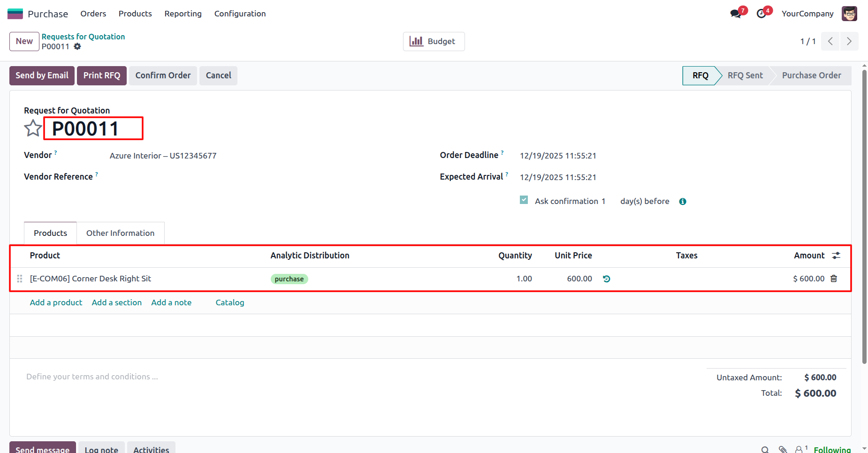
Task: Click the drag handle on the product line
Action: pyautogui.click(x=20, y=279)
